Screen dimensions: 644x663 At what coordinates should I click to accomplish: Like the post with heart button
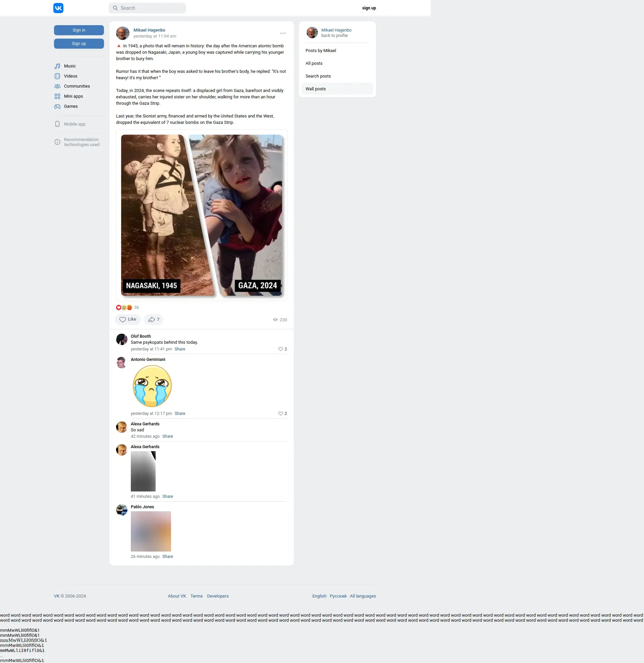(x=127, y=320)
